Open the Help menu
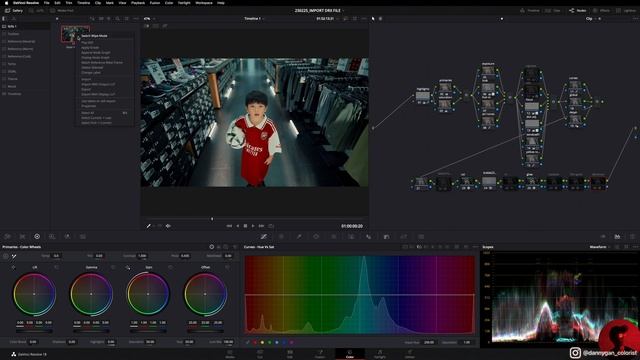640x360 pixels. click(221, 3)
